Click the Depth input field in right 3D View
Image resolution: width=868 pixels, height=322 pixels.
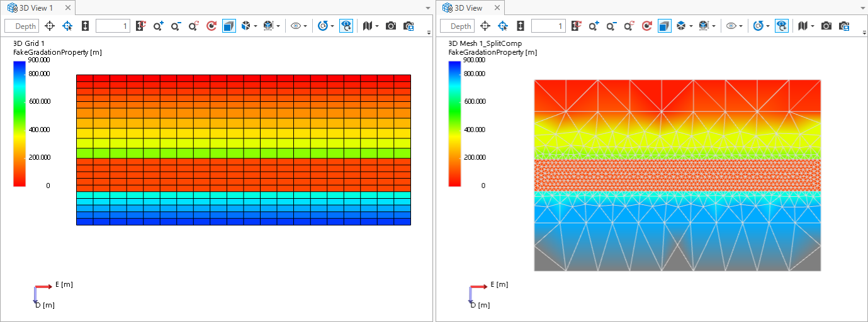(x=457, y=26)
